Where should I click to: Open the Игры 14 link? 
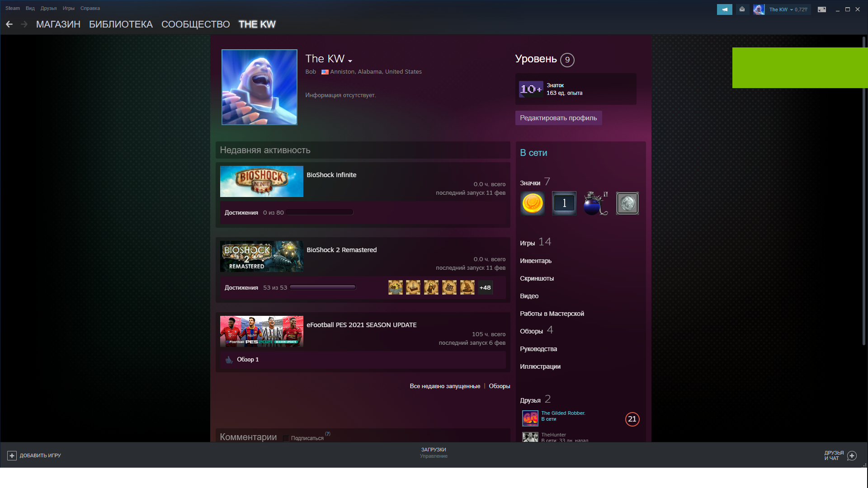point(536,242)
